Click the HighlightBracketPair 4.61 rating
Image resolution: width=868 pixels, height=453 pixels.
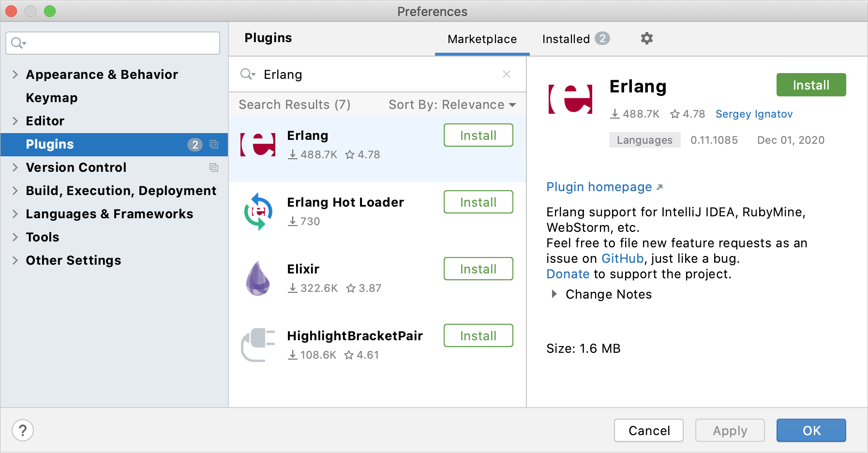[362, 355]
